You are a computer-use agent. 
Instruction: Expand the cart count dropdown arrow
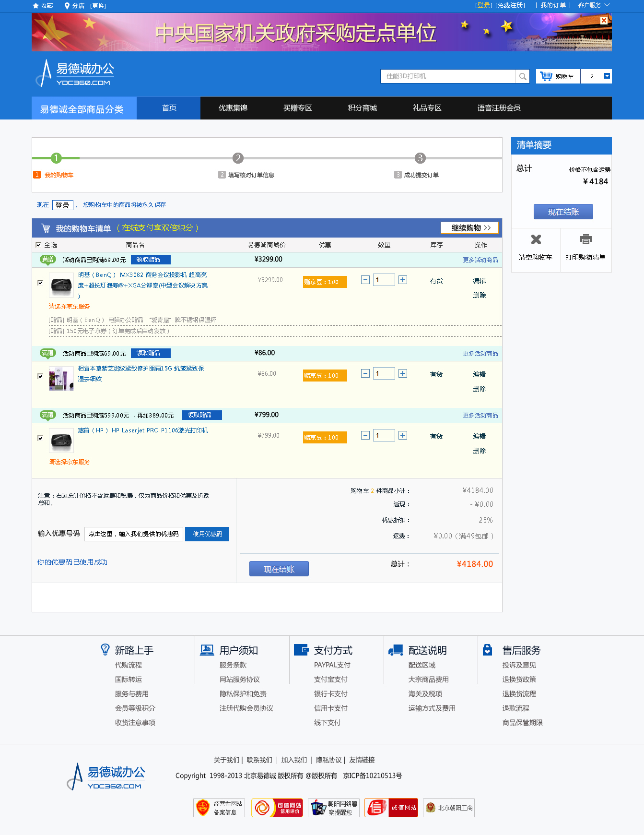(x=607, y=76)
